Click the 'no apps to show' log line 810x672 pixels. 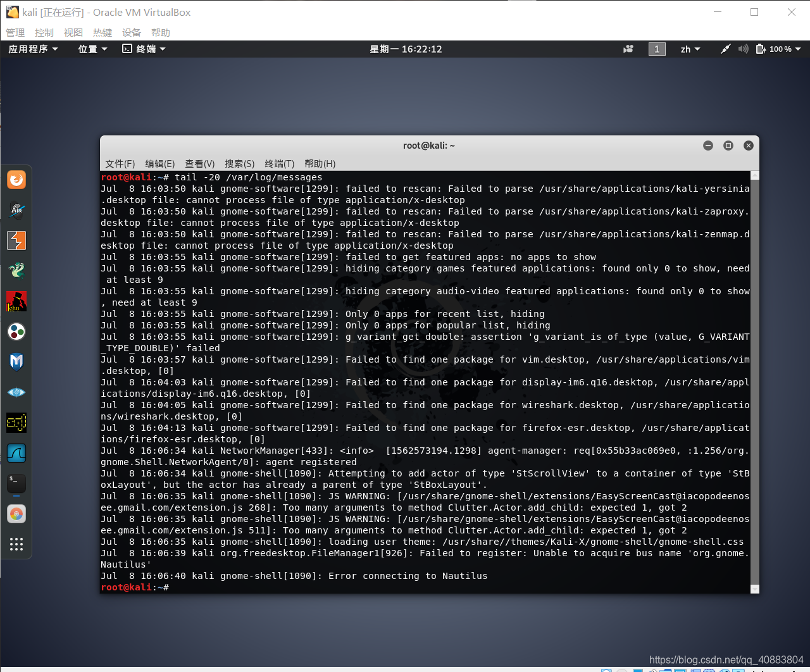coord(349,257)
